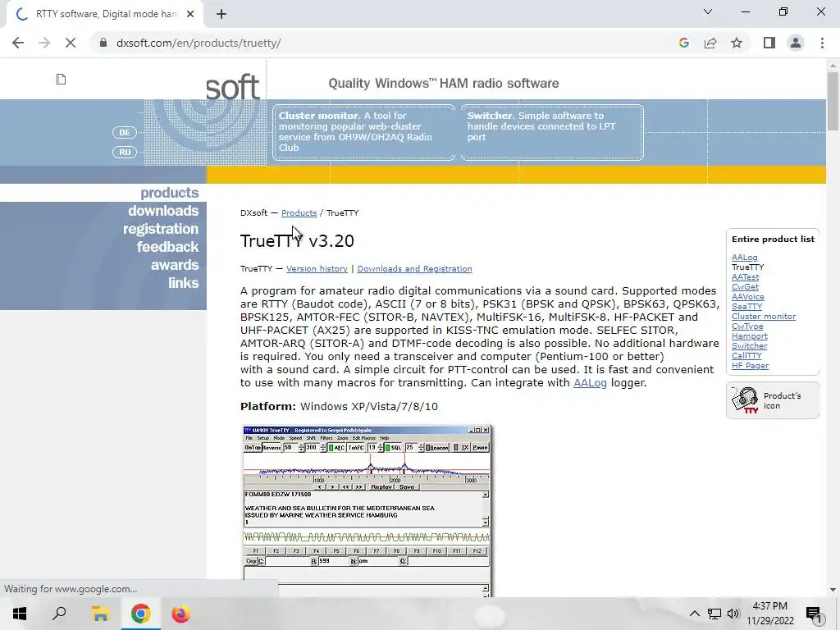Open Switcher promo box

(x=552, y=132)
